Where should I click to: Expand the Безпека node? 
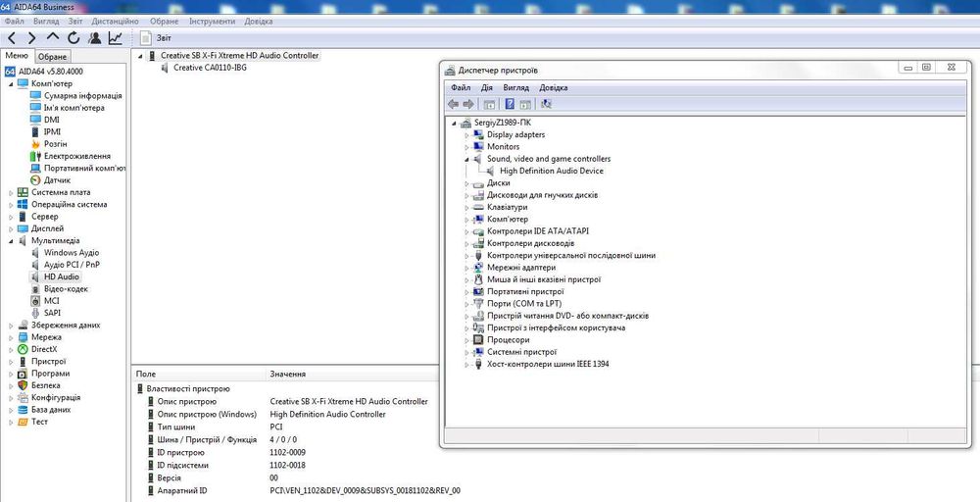click(11, 385)
